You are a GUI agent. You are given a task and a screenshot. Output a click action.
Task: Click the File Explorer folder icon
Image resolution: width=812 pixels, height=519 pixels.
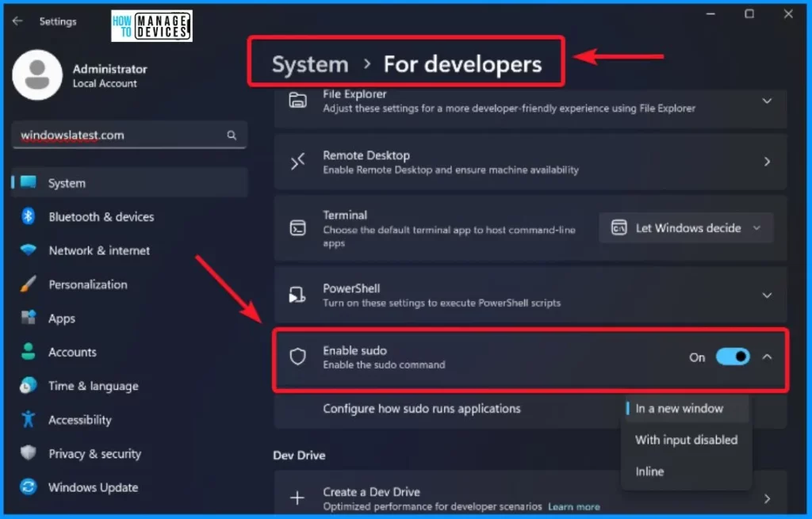point(298,101)
